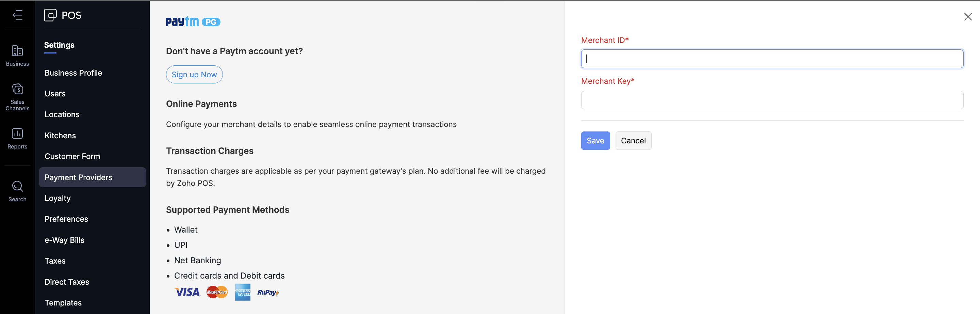Focus the Merchant ID field
Image resolution: width=980 pixels, height=314 pixels.
[x=771, y=59]
